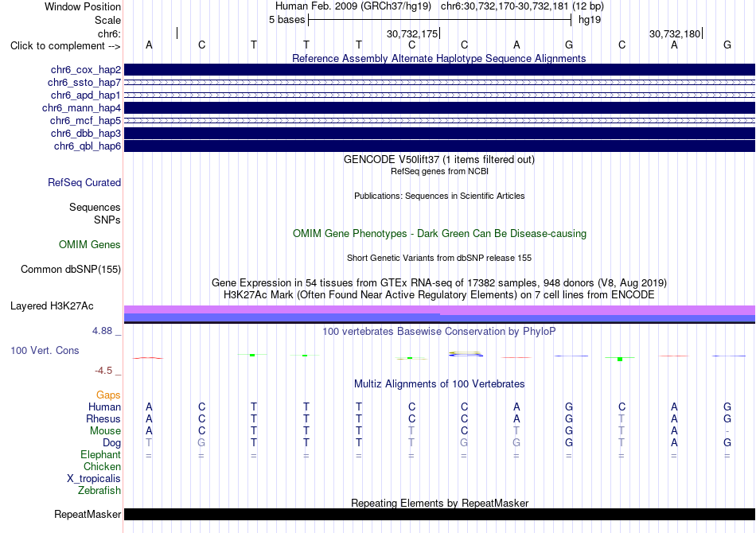This screenshot has width=756, height=533.
Task: Open the RefSeq Curated track label
Action: (84, 183)
